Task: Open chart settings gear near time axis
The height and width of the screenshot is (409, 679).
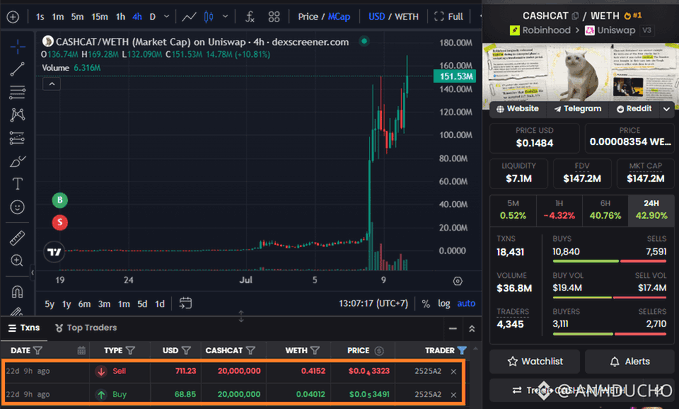Action: pos(458,281)
